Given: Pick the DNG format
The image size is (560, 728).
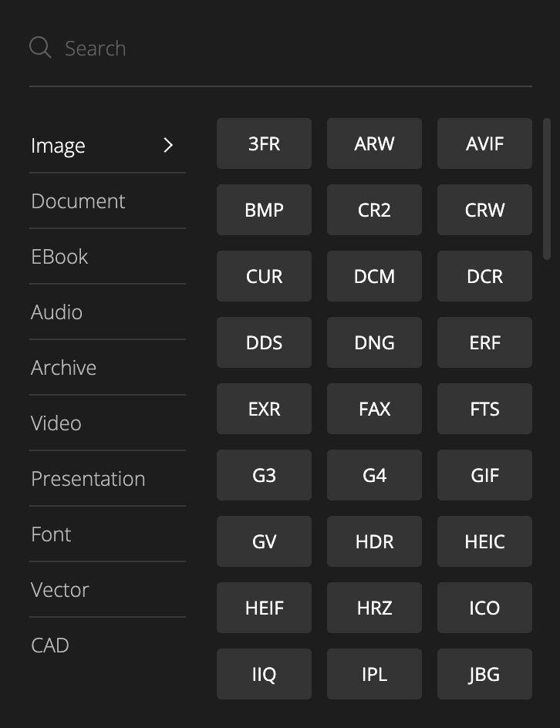Looking at the screenshot, I should click(x=374, y=342).
